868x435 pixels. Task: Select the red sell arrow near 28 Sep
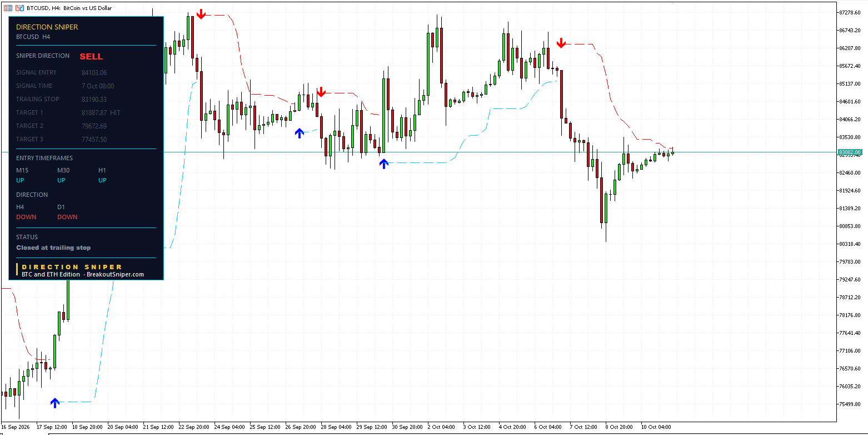click(321, 92)
